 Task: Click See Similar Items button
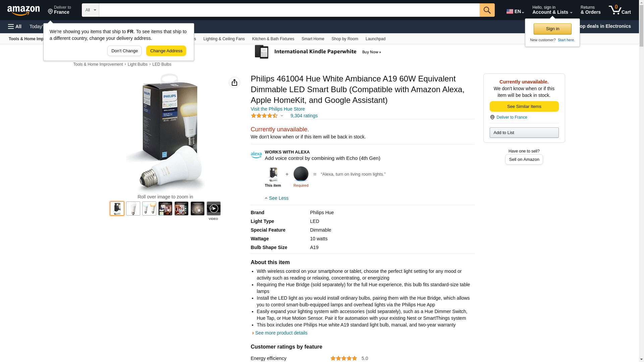tap(524, 107)
